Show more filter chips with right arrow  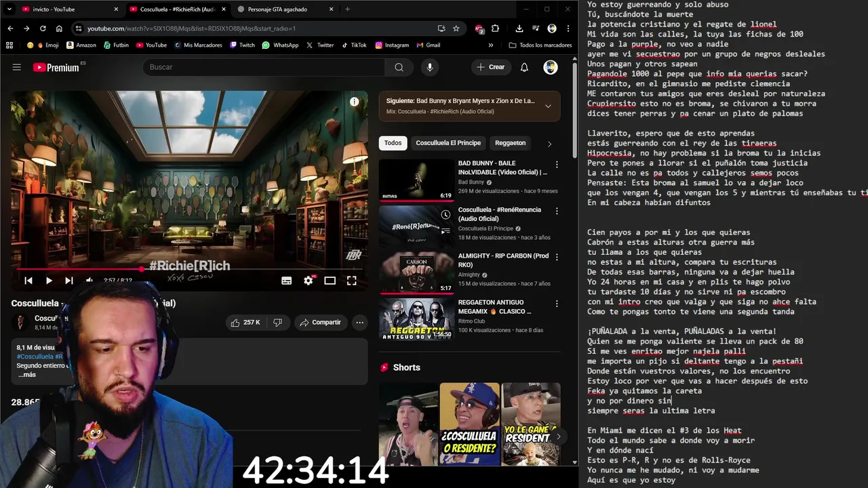pyautogui.click(x=549, y=144)
